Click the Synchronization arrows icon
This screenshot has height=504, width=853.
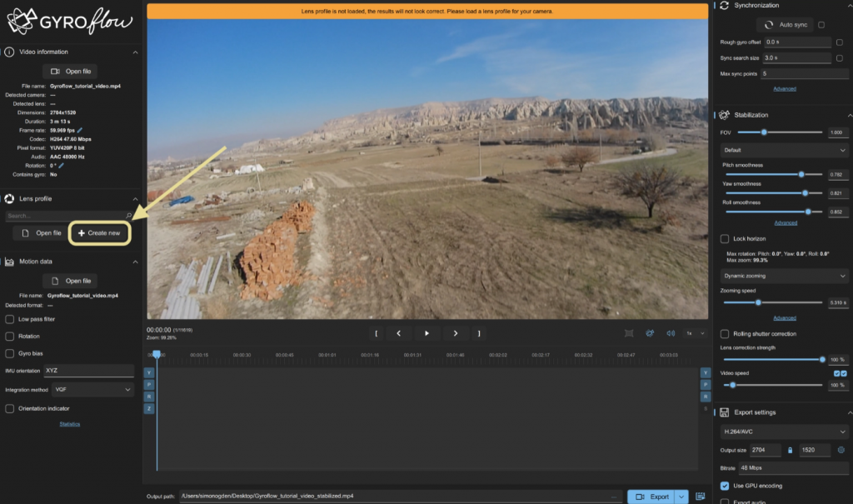pos(724,6)
